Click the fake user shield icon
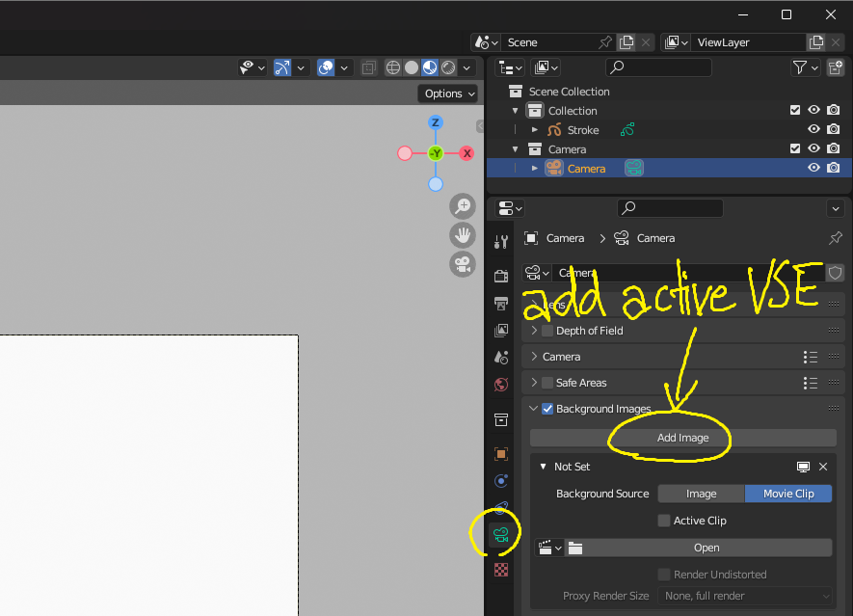This screenshot has height=616, width=853. point(835,273)
